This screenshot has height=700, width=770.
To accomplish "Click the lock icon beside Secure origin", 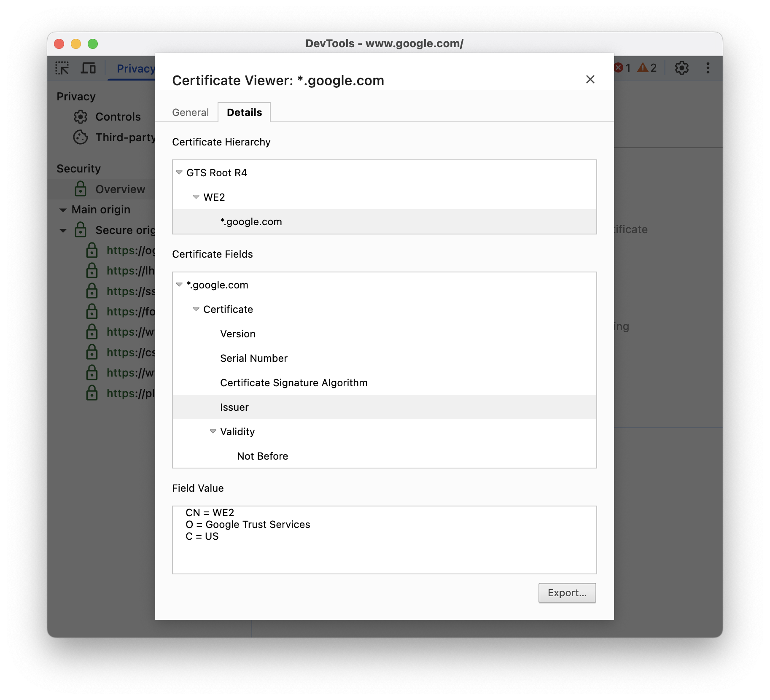I will tap(81, 230).
